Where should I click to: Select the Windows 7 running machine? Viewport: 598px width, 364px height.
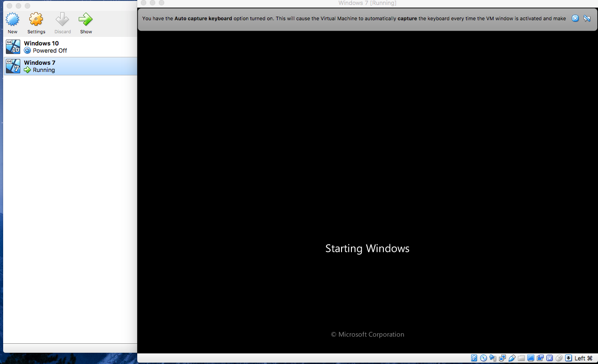(x=70, y=66)
